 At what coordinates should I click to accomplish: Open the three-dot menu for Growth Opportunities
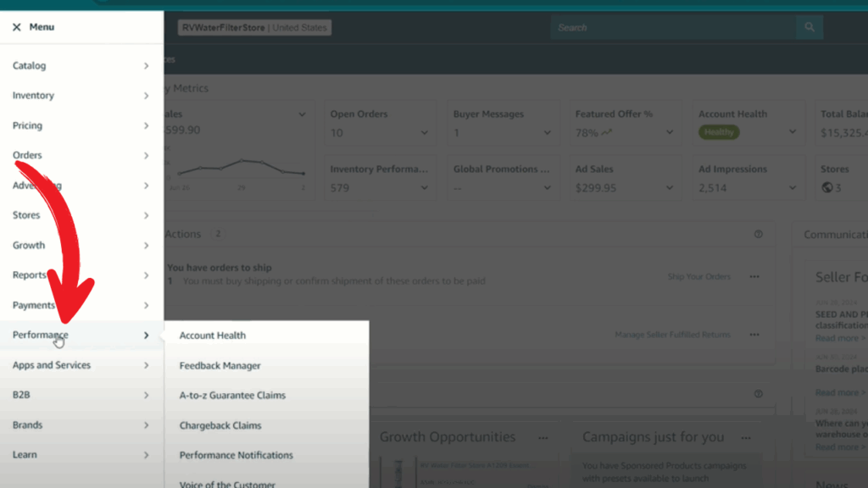click(x=542, y=438)
